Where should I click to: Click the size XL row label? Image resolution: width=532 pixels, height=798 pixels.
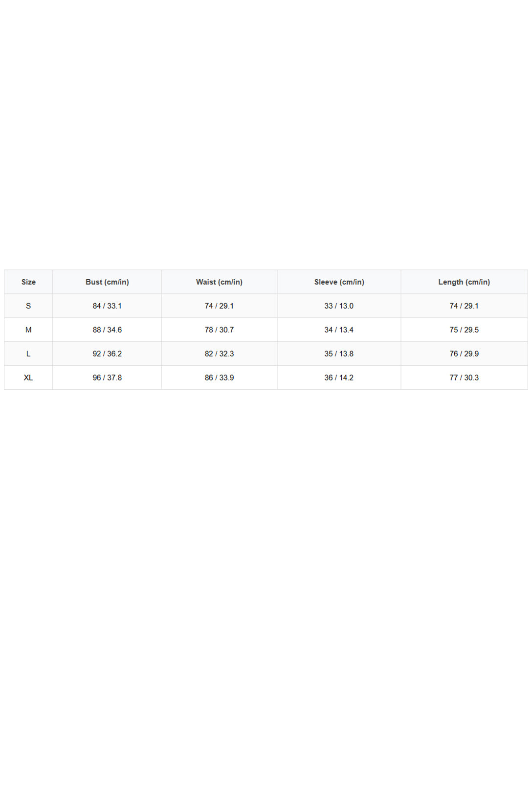28,377
